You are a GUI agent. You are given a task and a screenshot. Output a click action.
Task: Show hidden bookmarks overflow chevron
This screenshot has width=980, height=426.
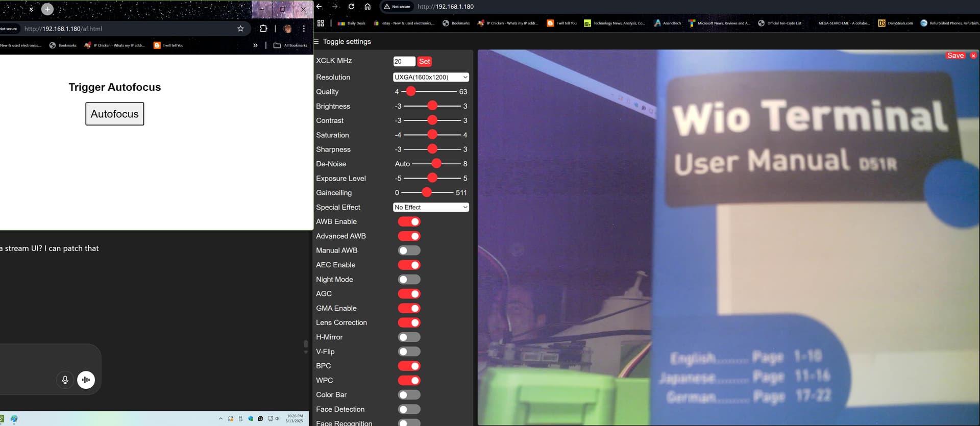[x=255, y=45]
